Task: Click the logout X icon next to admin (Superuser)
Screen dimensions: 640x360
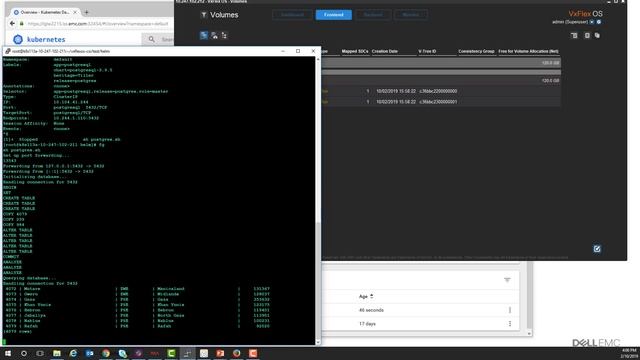Action: (x=592, y=22)
